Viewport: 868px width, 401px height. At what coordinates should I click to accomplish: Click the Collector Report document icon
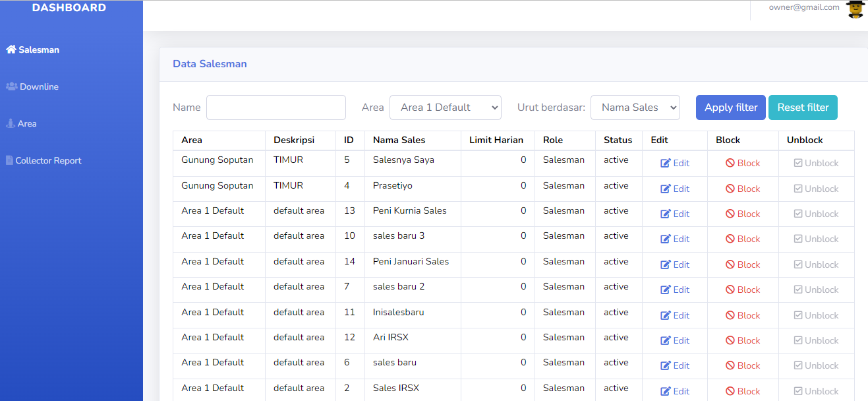coord(9,160)
